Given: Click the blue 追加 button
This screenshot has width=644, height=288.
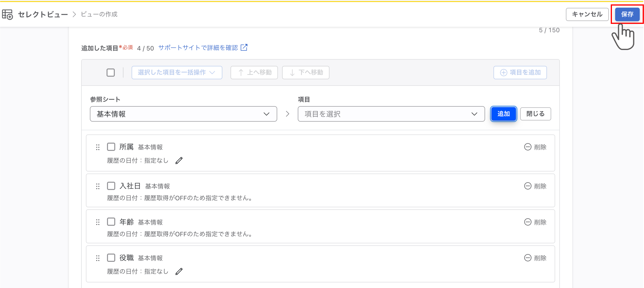Looking at the screenshot, I should 503,114.
